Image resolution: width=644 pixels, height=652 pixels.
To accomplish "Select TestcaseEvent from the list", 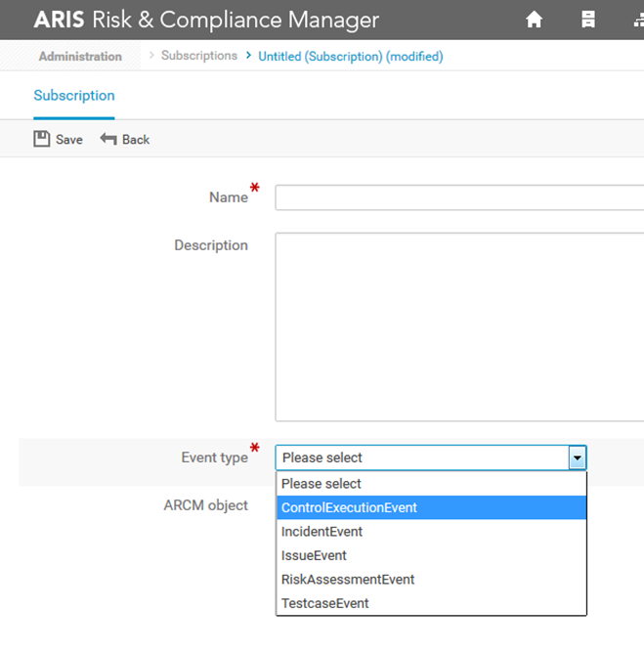I will pyautogui.click(x=432, y=603).
